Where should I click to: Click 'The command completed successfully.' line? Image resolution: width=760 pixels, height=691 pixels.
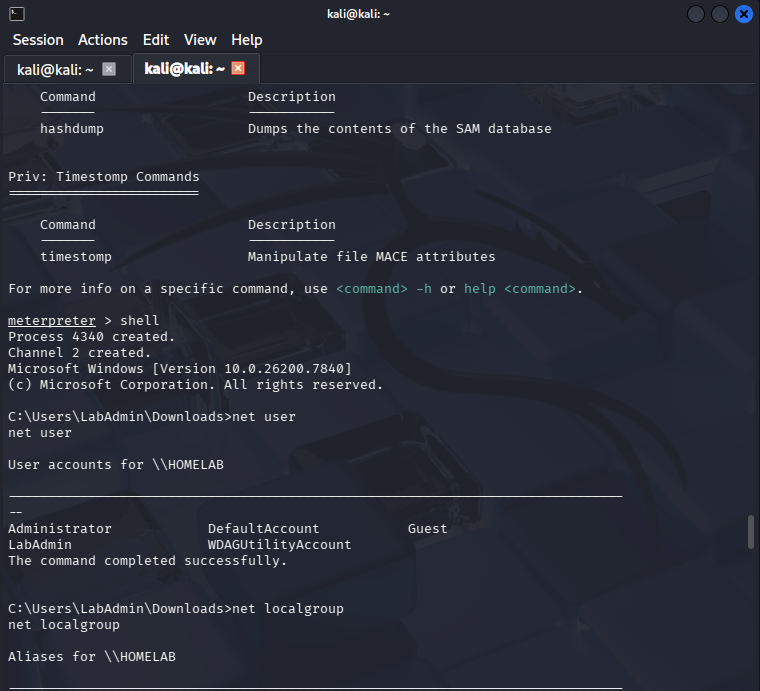[147, 561]
